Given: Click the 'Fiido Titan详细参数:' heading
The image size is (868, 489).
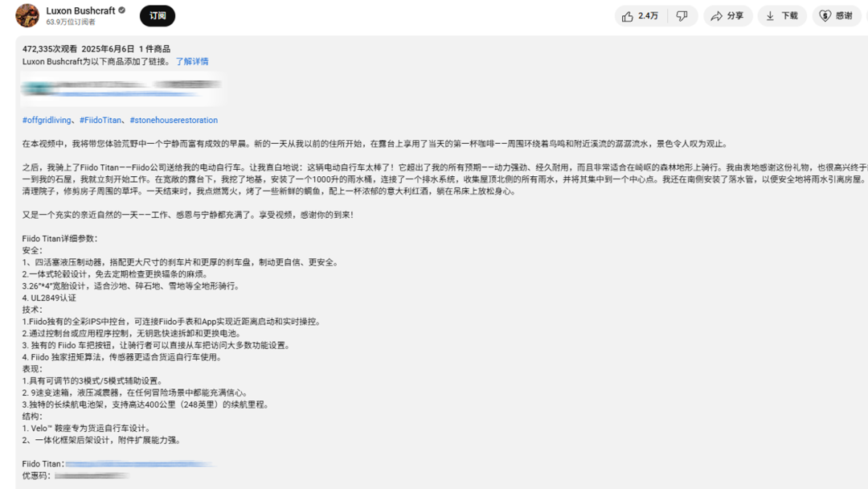Looking at the screenshot, I should (x=59, y=239).
